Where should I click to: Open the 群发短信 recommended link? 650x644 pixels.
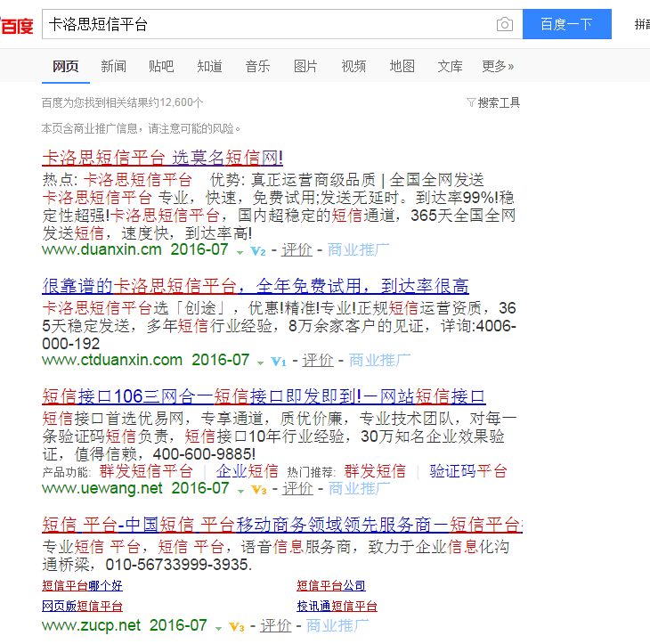[375, 471]
